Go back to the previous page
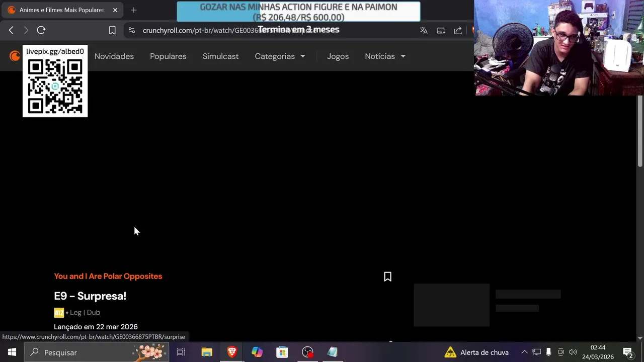Viewport: 644px width, 362px height. point(11,30)
